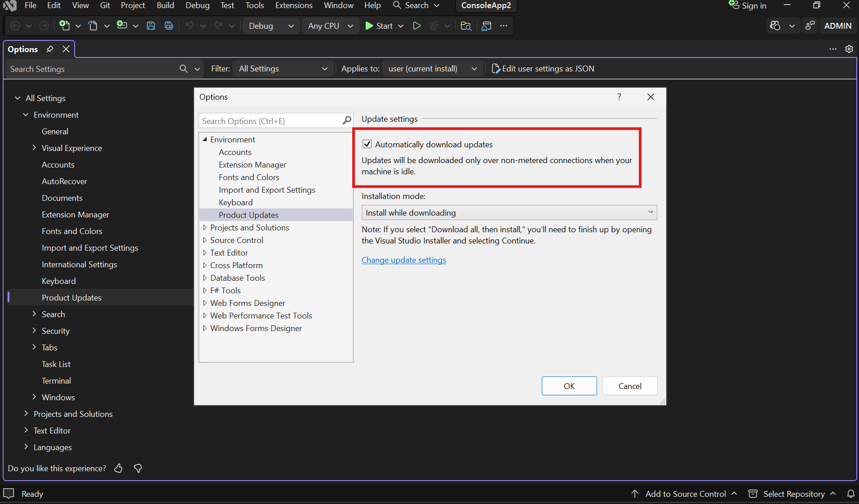Select Fonts and Colors in dialog tree

click(x=249, y=177)
